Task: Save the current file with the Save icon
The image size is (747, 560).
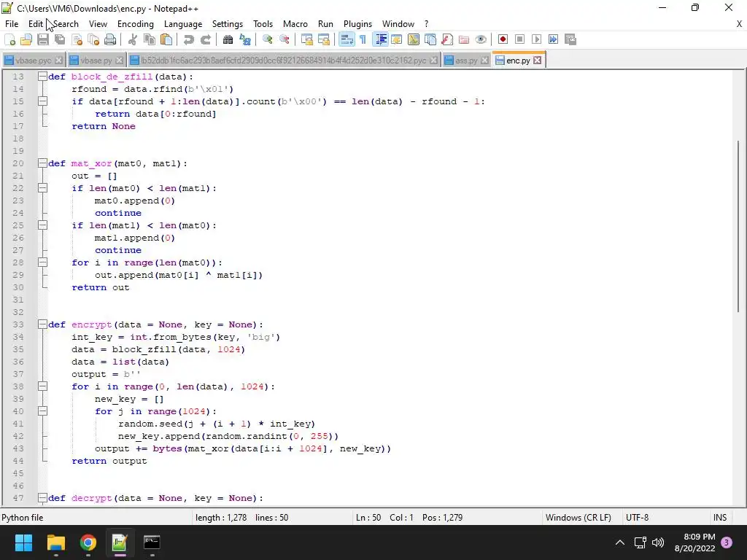Action: [x=43, y=39]
